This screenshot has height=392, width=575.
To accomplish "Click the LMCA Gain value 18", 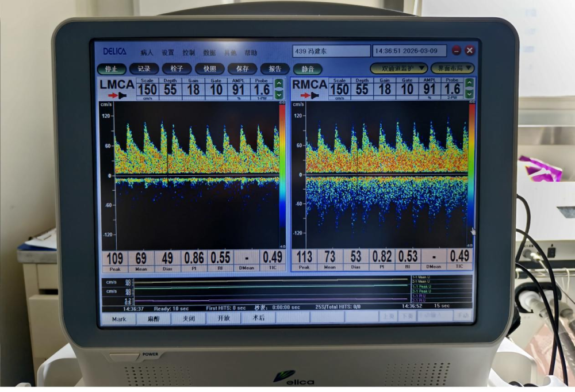I will pyautogui.click(x=193, y=90).
